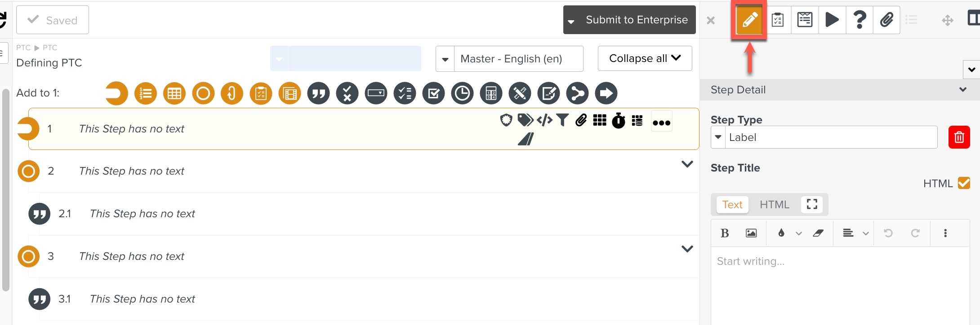Image resolution: width=980 pixels, height=325 pixels.
Task: Click the pencil edit icon in top toolbar
Action: pos(749,20)
